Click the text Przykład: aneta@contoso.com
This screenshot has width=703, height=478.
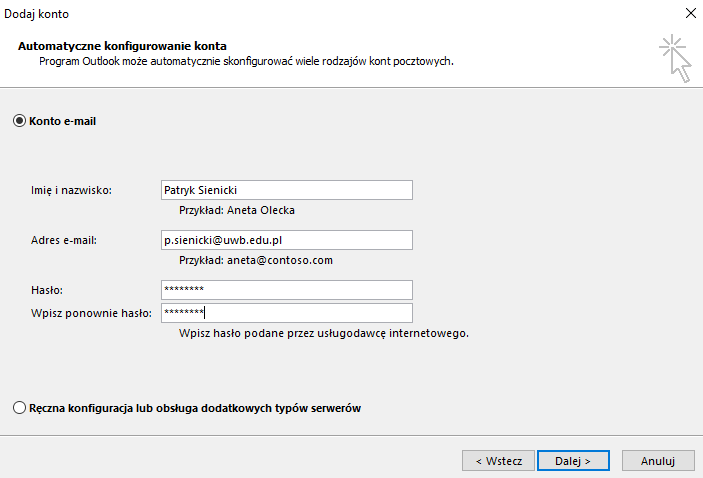(x=256, y=261)
